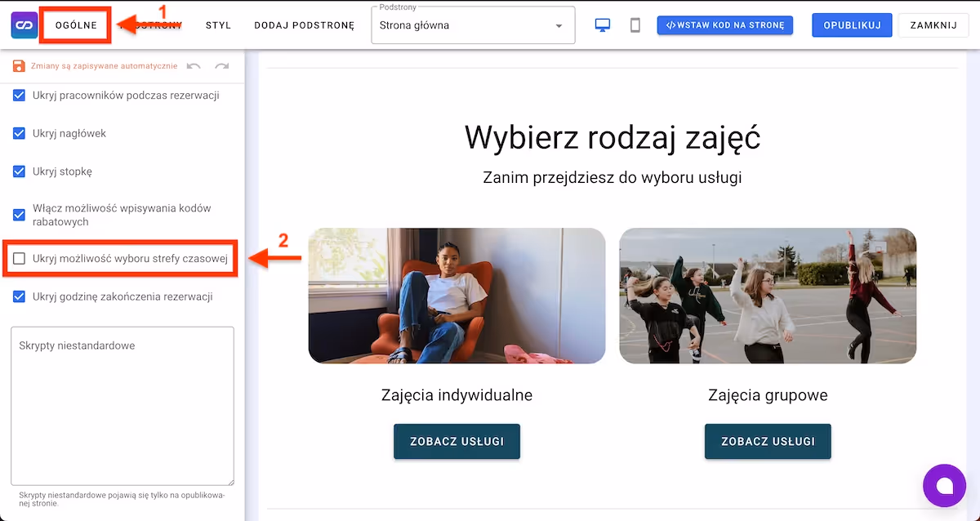This screenshot has height=521, width=980.
Task: Uncheck Ukryj nagłówek option
Action: coord(18,133)
